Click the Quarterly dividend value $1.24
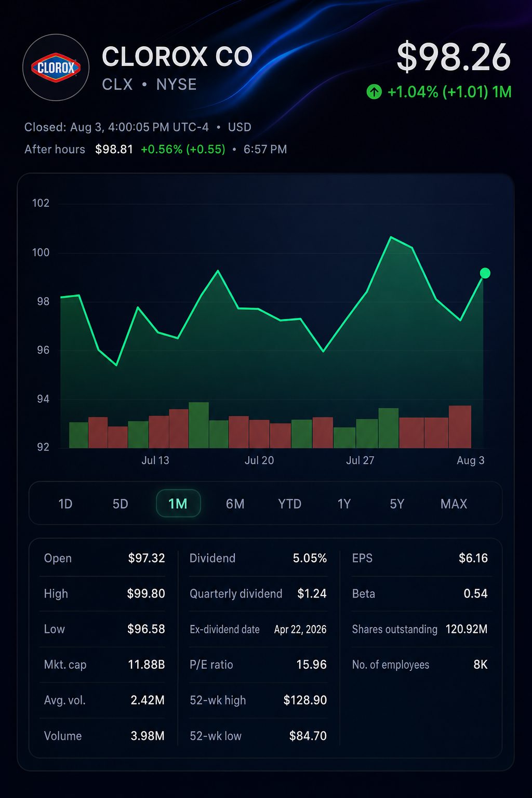532x798 pixels. 312,593
